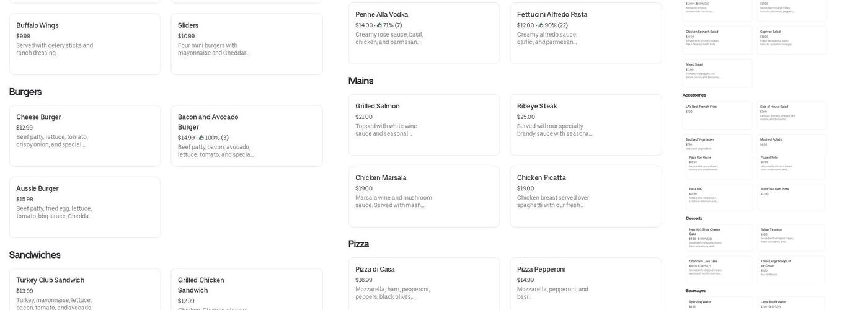Click thumbs-up icon on Bacon and Avocado Burger
Image resolution: width=868 pixels, height=310 pixels.
pos(201,138)
